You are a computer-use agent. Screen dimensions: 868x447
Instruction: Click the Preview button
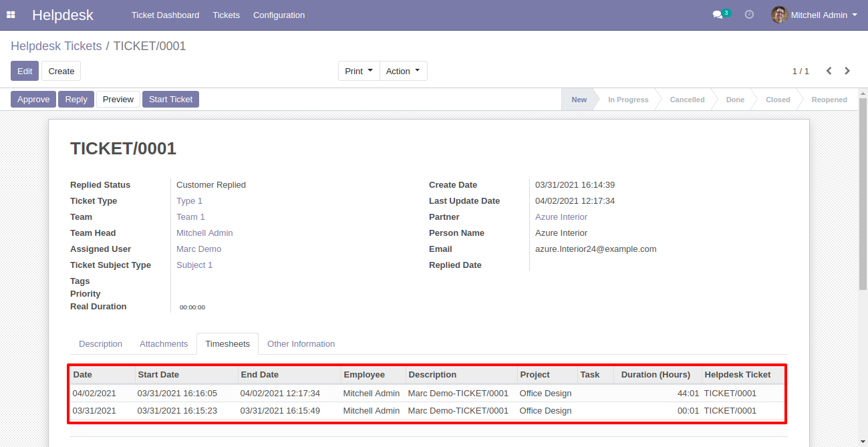pos(118,99)
